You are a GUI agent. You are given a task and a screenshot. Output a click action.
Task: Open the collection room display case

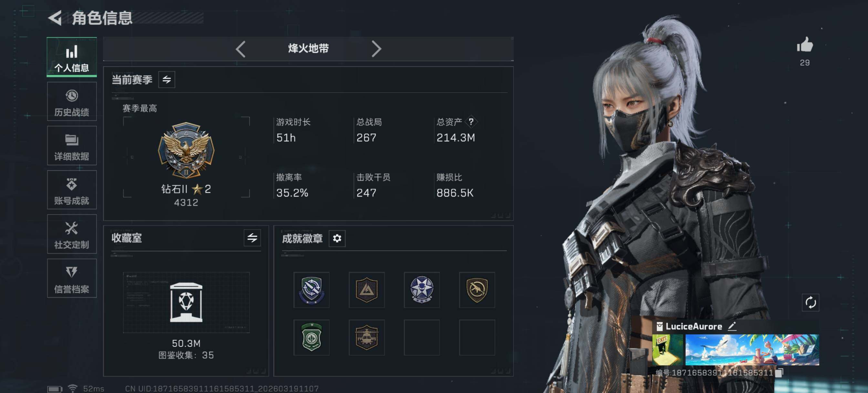pos(186,303)
